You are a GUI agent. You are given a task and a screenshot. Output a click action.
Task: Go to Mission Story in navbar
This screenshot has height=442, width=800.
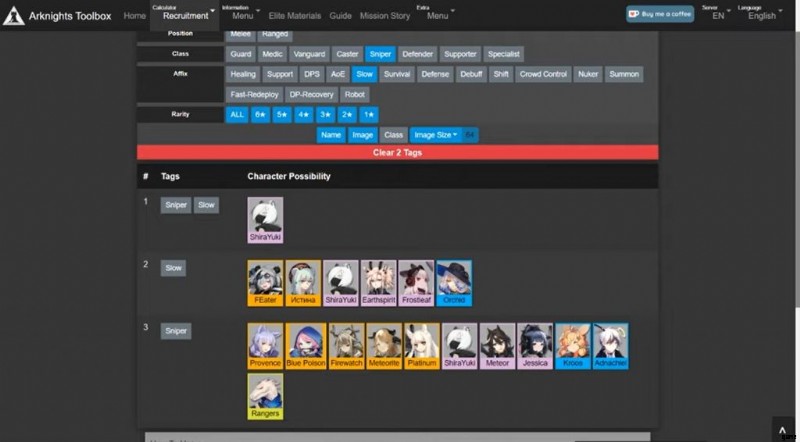(386, 16)
